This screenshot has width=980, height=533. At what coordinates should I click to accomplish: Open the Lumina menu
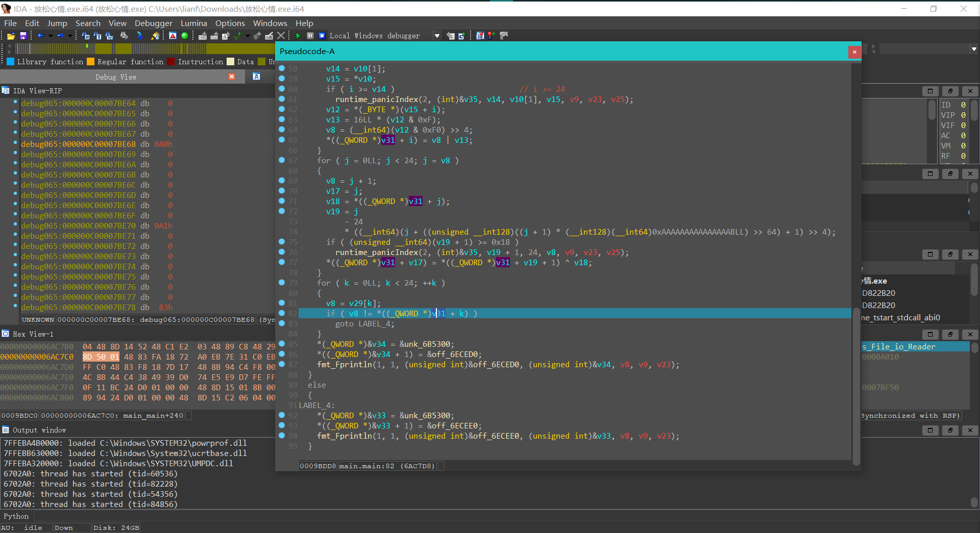pyautogui.click(x=194, y=23)
